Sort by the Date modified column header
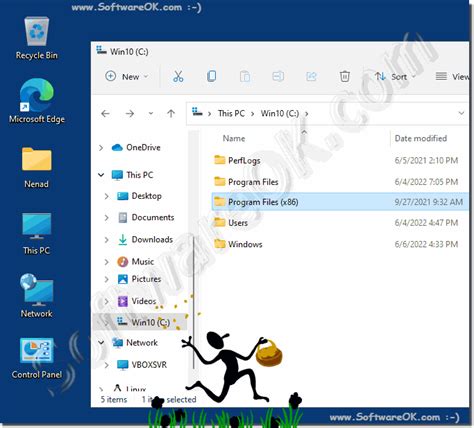The width and height of the screenshot is (474, 428). [421, 138]
